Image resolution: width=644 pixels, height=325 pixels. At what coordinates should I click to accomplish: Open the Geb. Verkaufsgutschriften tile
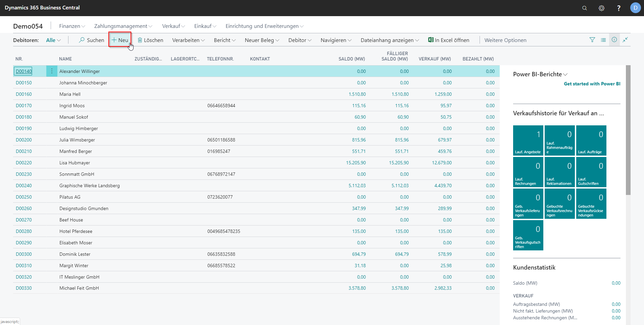click(x=528, y=235)
